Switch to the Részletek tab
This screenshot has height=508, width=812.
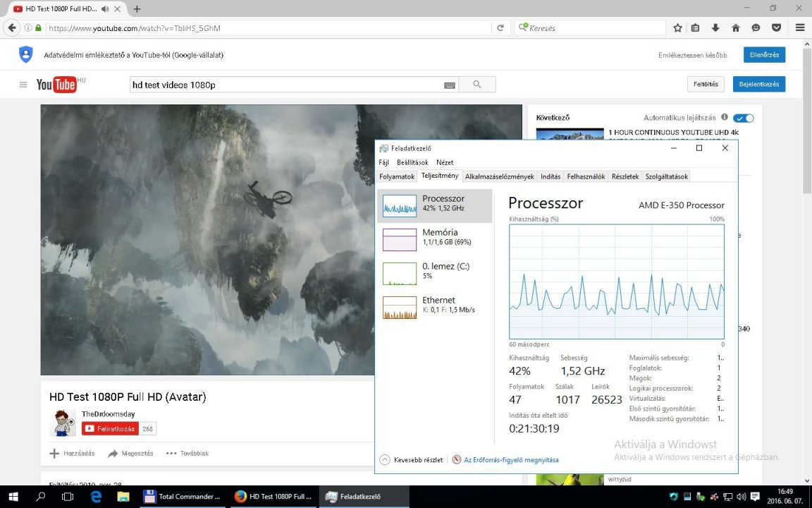point(625,177)
